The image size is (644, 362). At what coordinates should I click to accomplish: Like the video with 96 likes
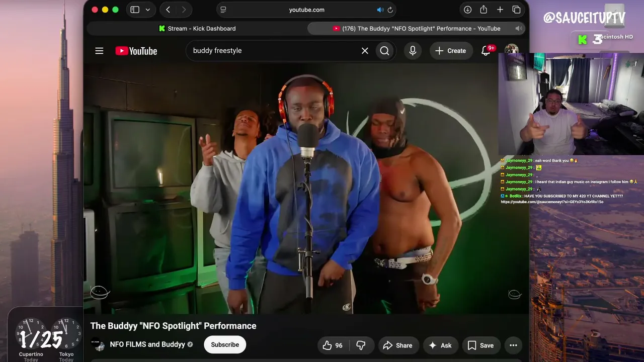tap(333, 345)
